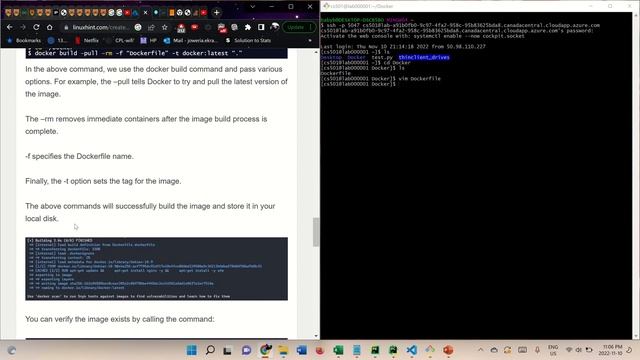
Task: Open Task View on taskbar
Action: click(228, 350)
